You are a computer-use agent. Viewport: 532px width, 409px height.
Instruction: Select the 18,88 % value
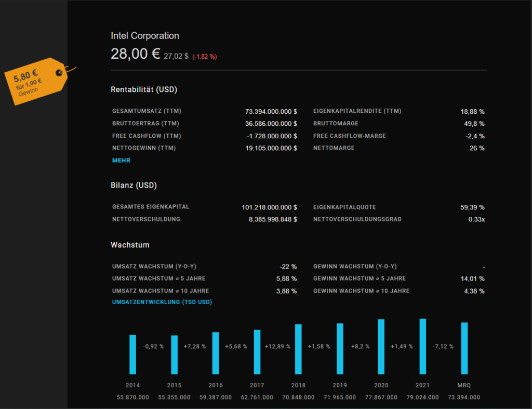coord(473,112)
